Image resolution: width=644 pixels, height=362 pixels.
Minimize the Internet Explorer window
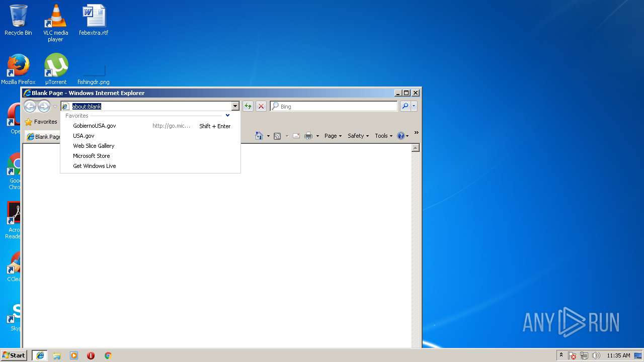click(x=398, y=93)
